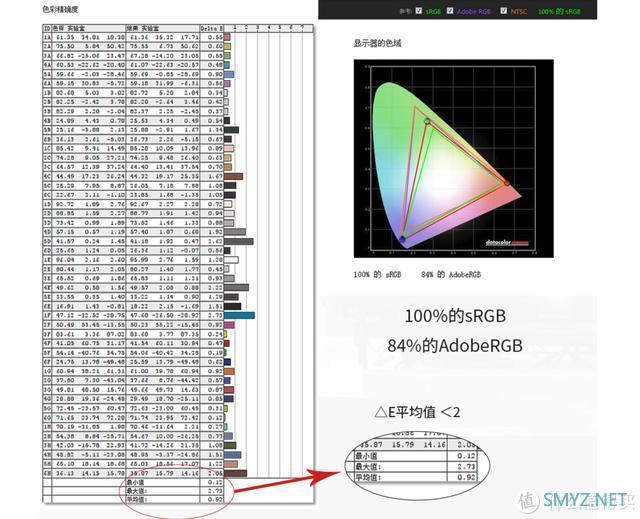
Task: Click Delta E value 2.73 in row 1F
Action: pyautogui.click(x=215, y=315)
